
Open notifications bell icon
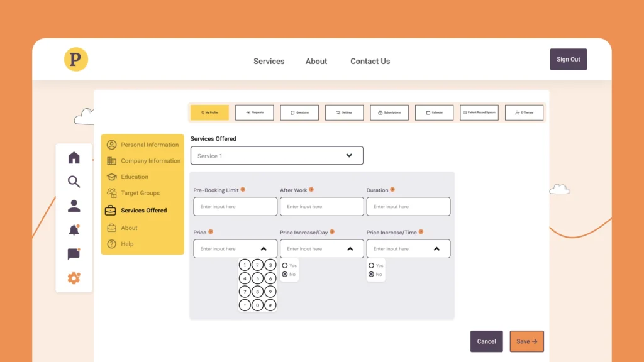click(x=74, y=229)
